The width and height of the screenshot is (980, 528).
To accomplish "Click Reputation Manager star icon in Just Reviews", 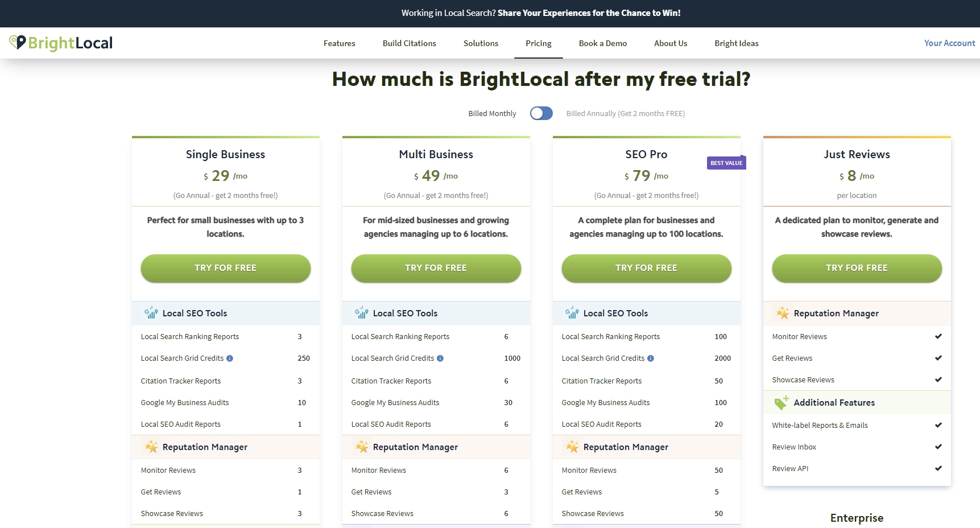I will (783, 313).
